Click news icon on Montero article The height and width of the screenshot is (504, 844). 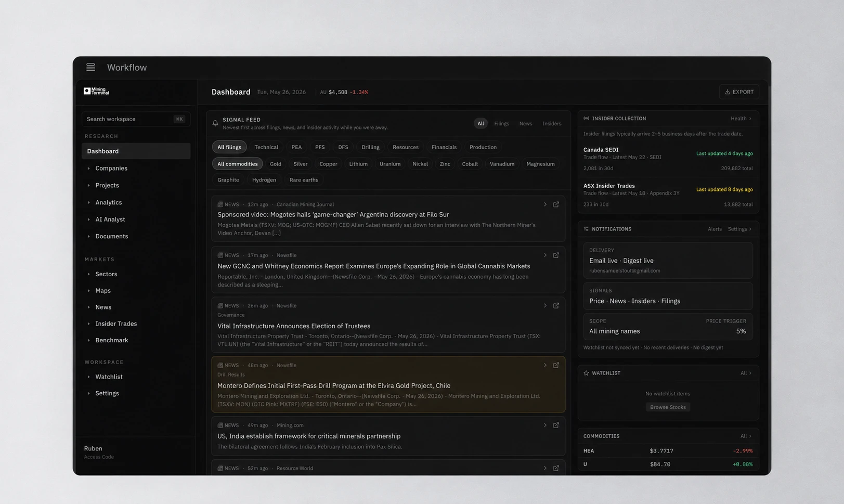pyautogui.click(x=220, y=365)
